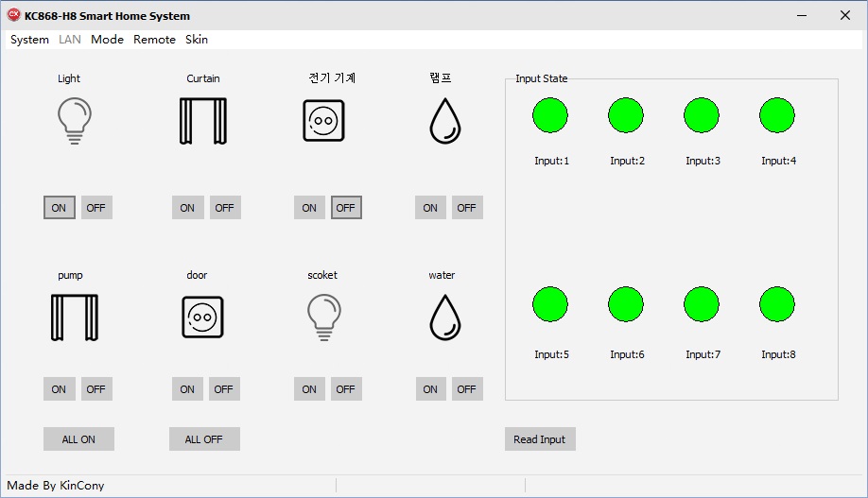Screen dimensions: 868x498
Task: Click the green Input:1 indicator
Action: click(550, 115)
